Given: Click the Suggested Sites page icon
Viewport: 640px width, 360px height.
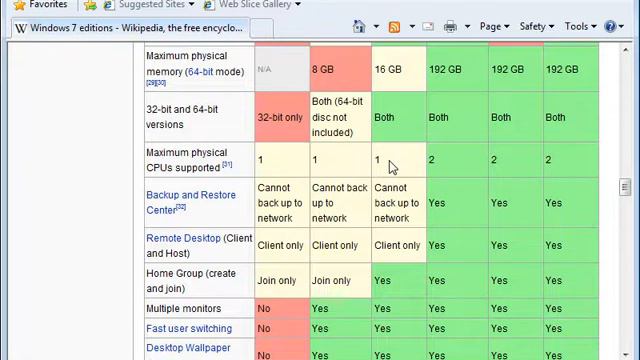Looking at the screenshot, I should 109,5.
